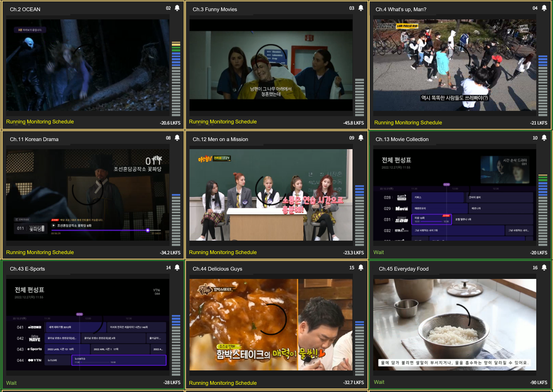The height and width of the screenshot is (392, 553).
Task: Select the Ch.11 Korean Drama video preview
Action: (88, 195)
